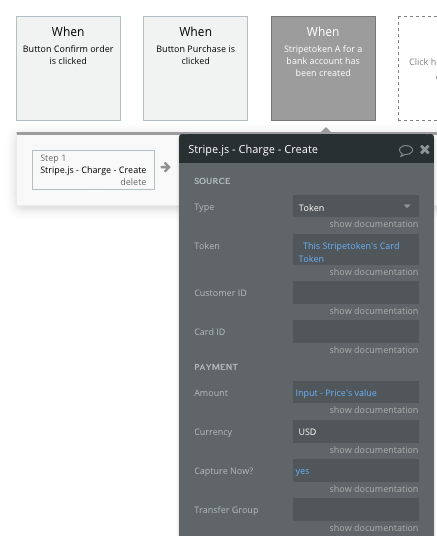
Task: Show documentation for Card ID
Action: tap(373, 350)
